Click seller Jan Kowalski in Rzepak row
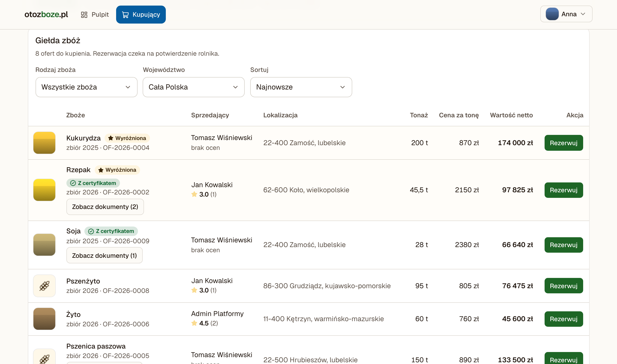The width and height of the screenshot is (617, 364). (212, 185)
